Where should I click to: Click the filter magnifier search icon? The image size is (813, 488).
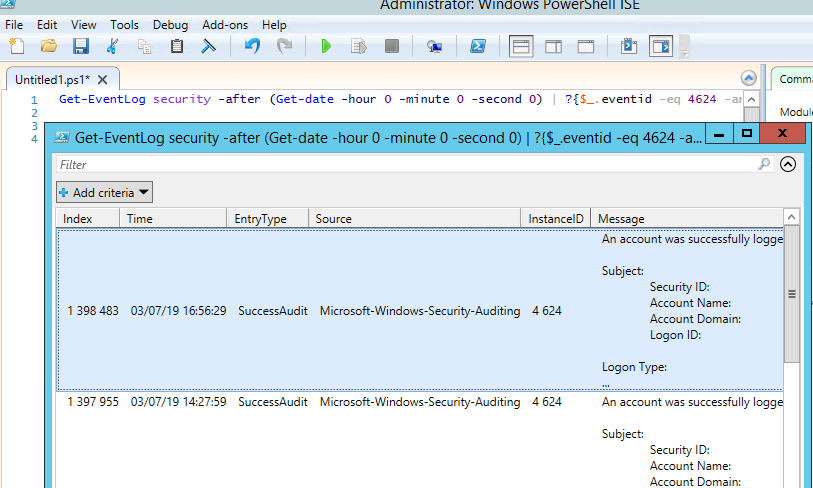[x=764, y=164]
